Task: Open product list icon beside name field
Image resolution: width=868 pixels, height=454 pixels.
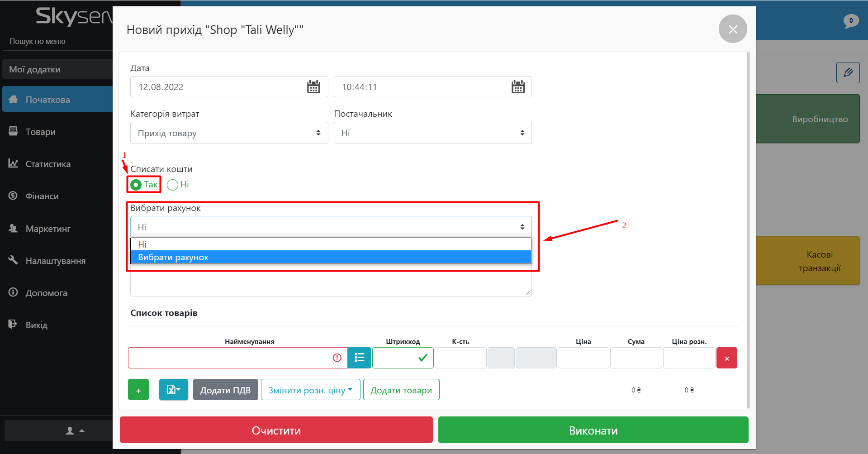Action: pyautogui.click(x=359, y=358)
